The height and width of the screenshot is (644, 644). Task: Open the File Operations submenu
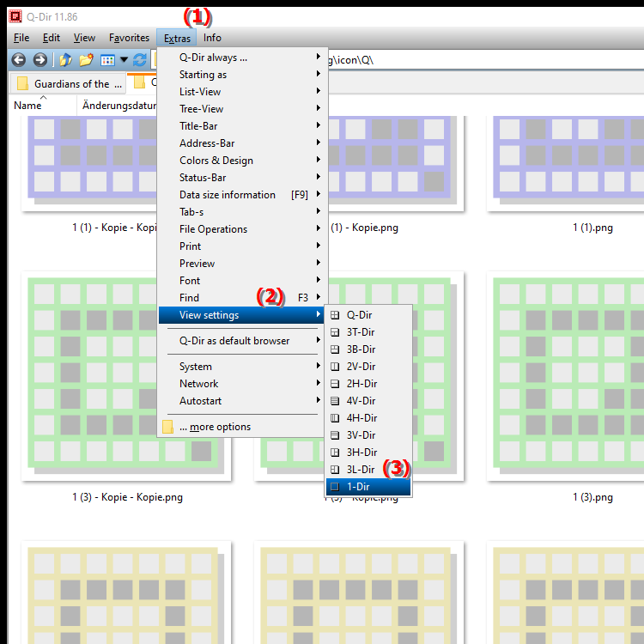point(242,229)
